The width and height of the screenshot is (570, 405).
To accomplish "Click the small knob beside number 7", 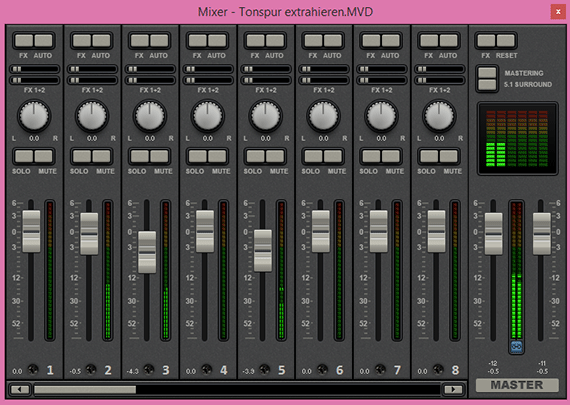I will [380, 369].
